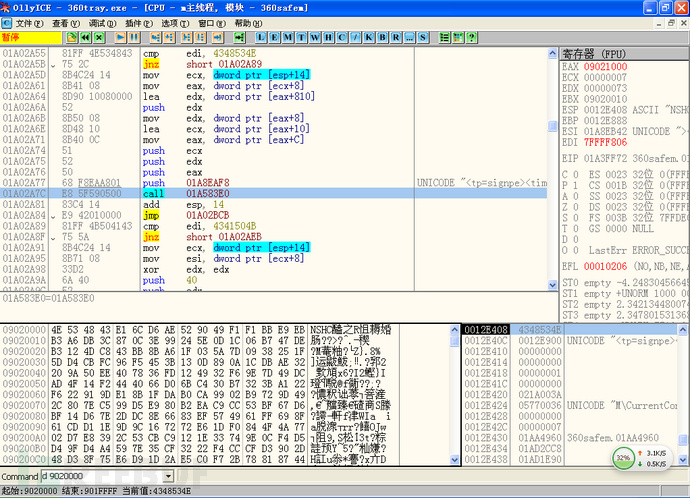The width and height of the screenshot is (690, 498).
Task: Click the 360 floating ball showing 32%
Action: (x=624, y=458)
